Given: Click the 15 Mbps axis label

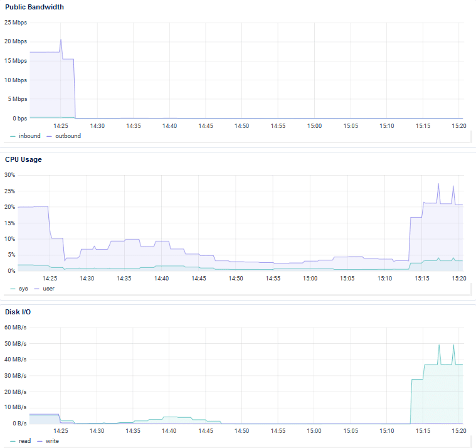Looking at the screenshot, I should [16, 61].
